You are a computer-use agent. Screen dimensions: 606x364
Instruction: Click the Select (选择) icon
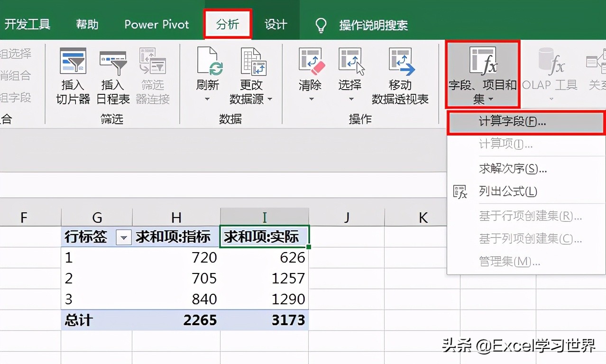tap(350, 61)
